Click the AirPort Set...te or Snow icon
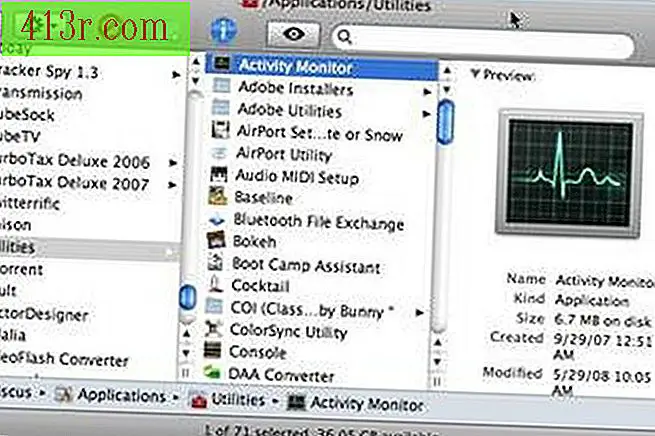Viewport: 655px width, 436px height. pyautogui.click(x=221, y=129)
